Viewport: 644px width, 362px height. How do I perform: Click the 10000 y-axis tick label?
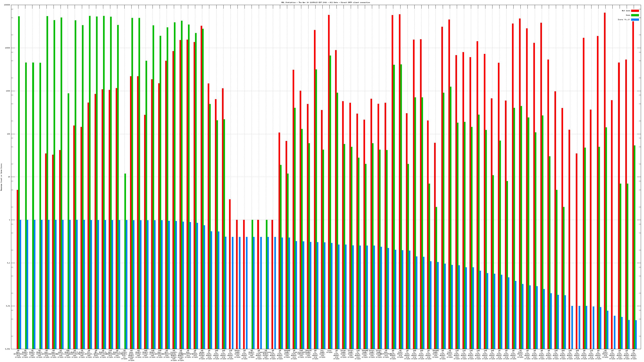click(8, 48)
